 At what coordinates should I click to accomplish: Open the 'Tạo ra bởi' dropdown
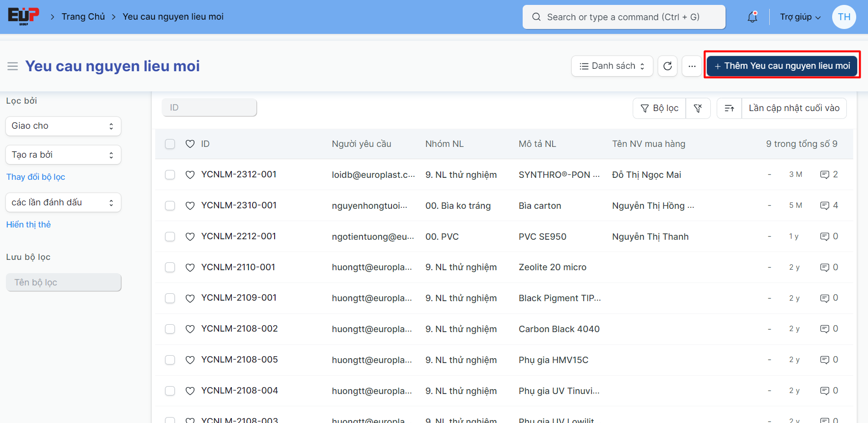(x=63, y=155)
